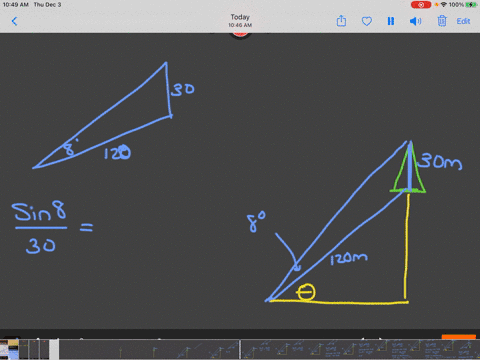Tap the status bar clock 10:49 AM
Screen dimensions: 480x360
click(15, 5)
